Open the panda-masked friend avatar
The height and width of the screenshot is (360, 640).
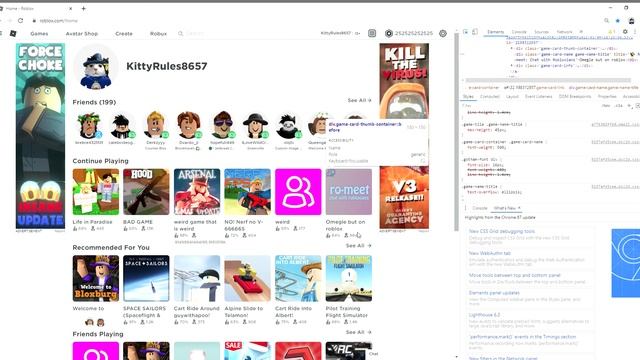(x=288, y=126)
